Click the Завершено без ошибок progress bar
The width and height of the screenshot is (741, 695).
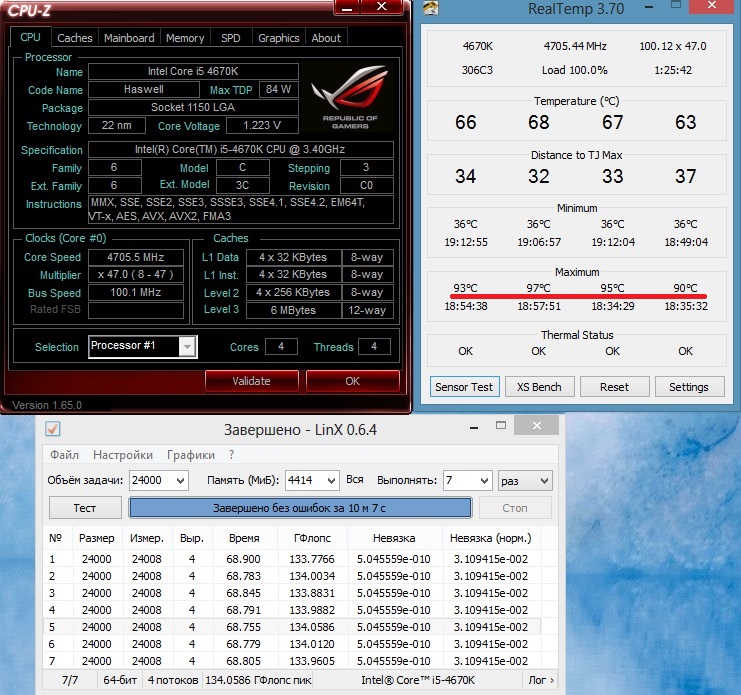300,508
